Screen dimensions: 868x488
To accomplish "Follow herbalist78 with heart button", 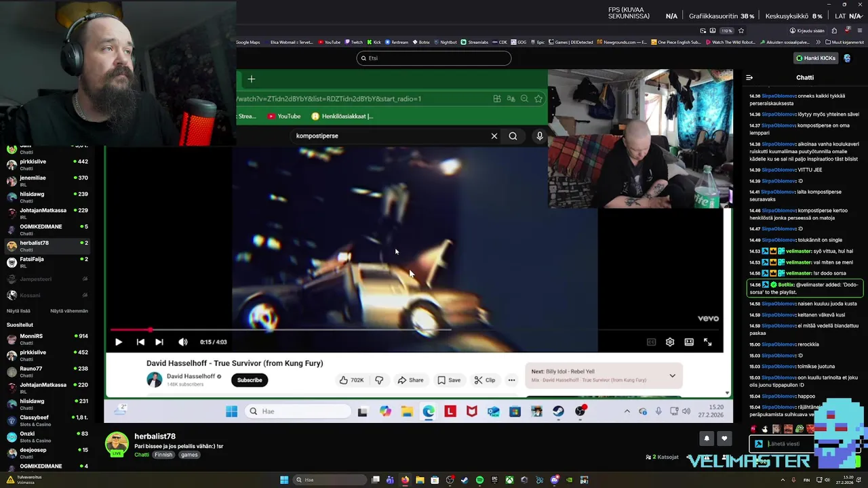I will [x=724, y=439].
